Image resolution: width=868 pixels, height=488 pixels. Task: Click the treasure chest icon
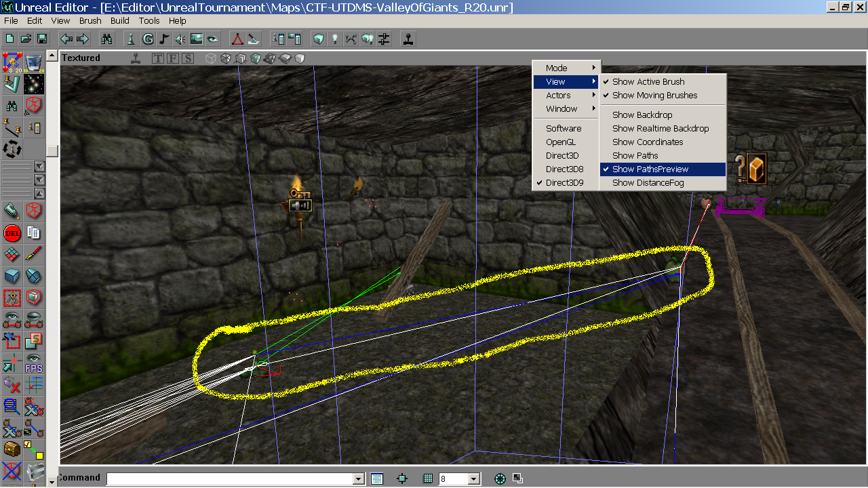click(x=12, y=449)
